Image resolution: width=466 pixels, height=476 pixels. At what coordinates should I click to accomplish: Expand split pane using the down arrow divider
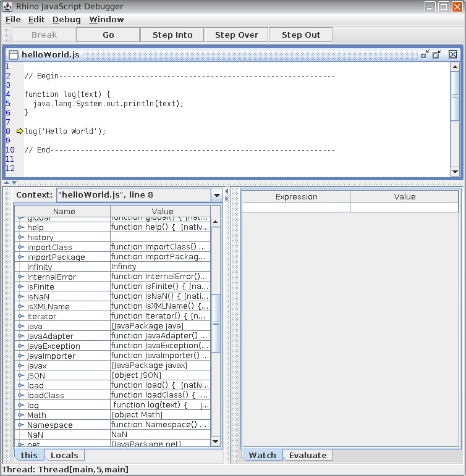[x=14, y=183]
